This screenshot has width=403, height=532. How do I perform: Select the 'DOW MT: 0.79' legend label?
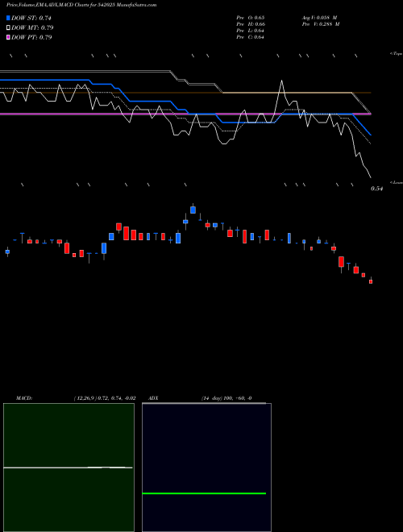coord(32,27)
